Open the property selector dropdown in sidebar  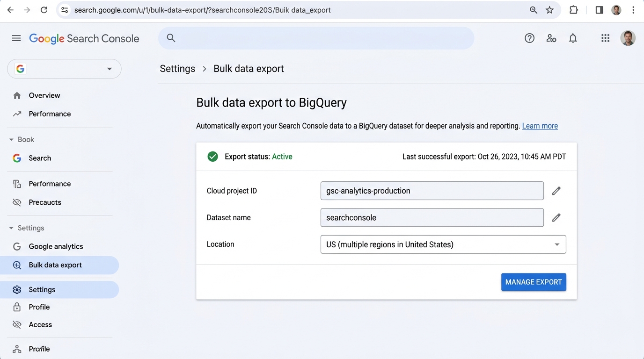(x=64, y=69)
